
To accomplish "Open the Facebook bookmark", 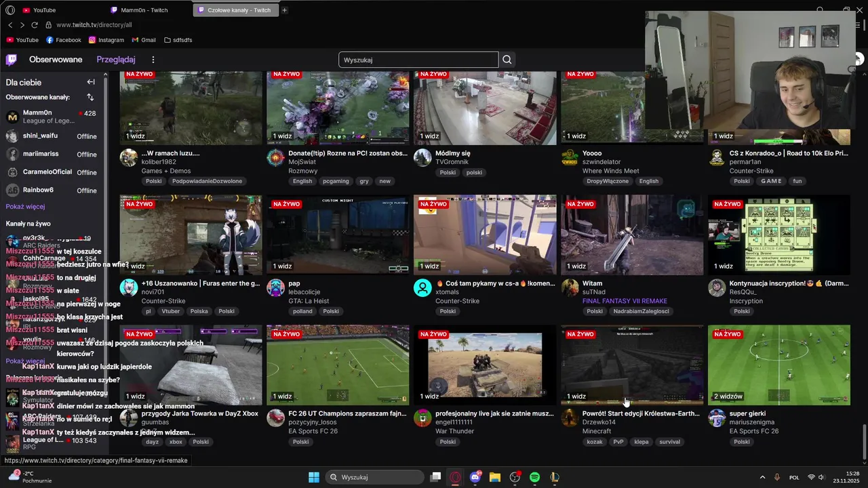I will point(64,40).
